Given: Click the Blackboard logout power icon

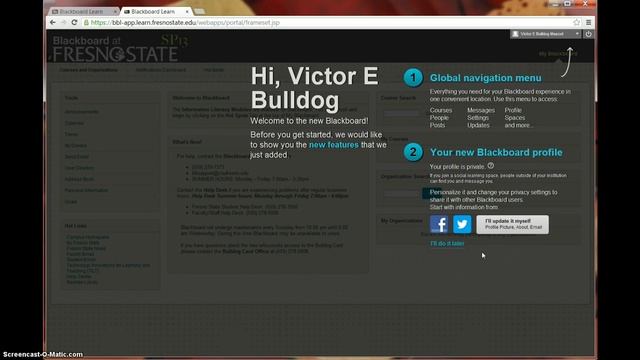Looking at the screenshot, I should [588, 34].
